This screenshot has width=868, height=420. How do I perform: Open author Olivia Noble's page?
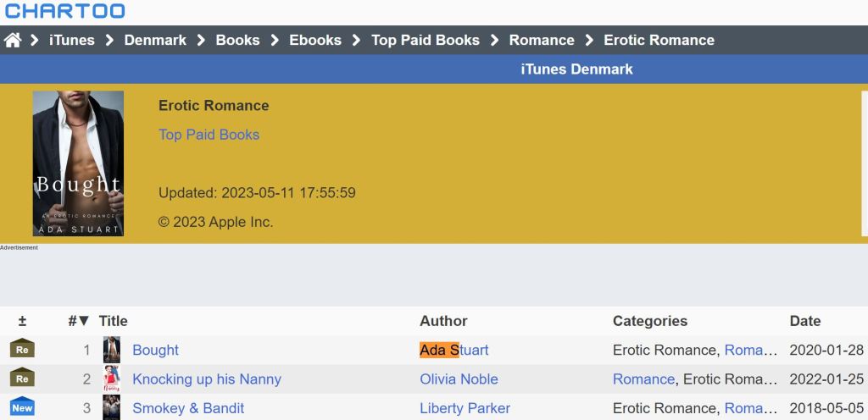[459, 379]
